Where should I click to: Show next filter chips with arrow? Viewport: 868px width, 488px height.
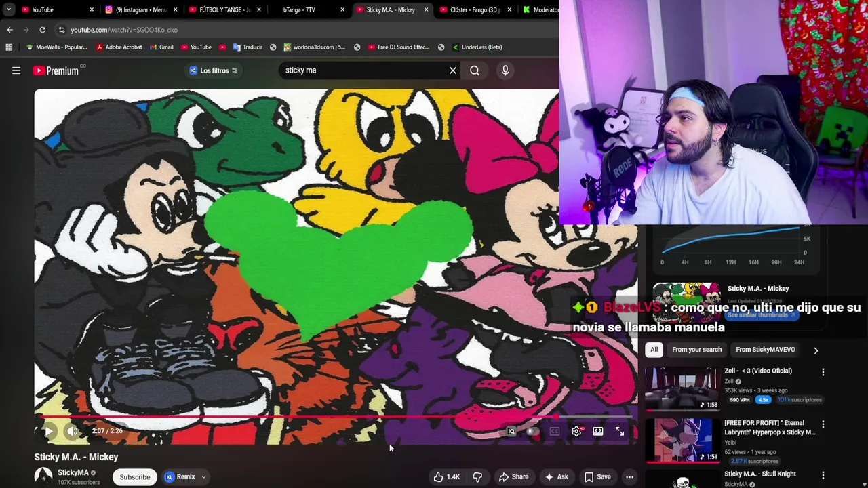point(816,350)
